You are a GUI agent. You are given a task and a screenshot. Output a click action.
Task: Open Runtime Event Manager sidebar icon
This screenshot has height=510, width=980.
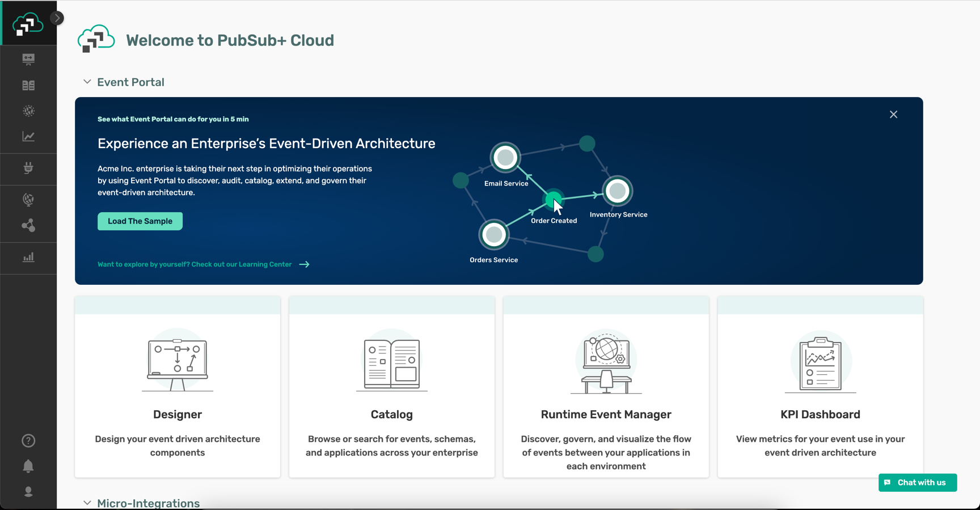coord(28,111)
